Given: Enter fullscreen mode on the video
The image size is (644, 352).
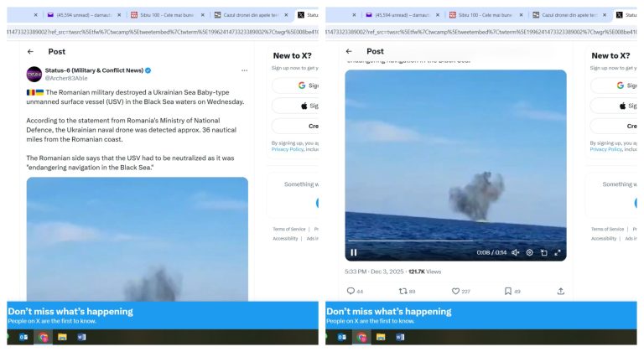Looking at the screenshot, I should pyautogui.click(x=558, y=252).
